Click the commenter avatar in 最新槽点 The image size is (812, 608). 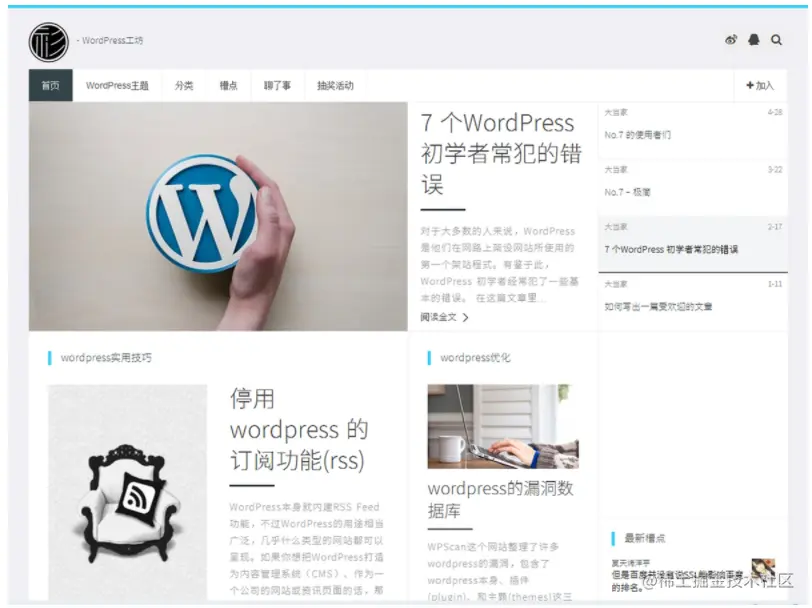[x=763, y=570]
